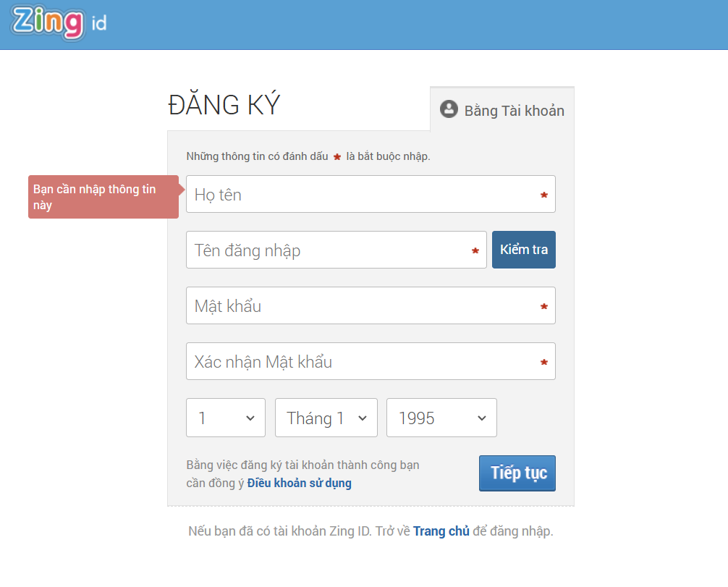728x587 pixels.
Task: Go to Trang chủ link
Action: point(441,531)
